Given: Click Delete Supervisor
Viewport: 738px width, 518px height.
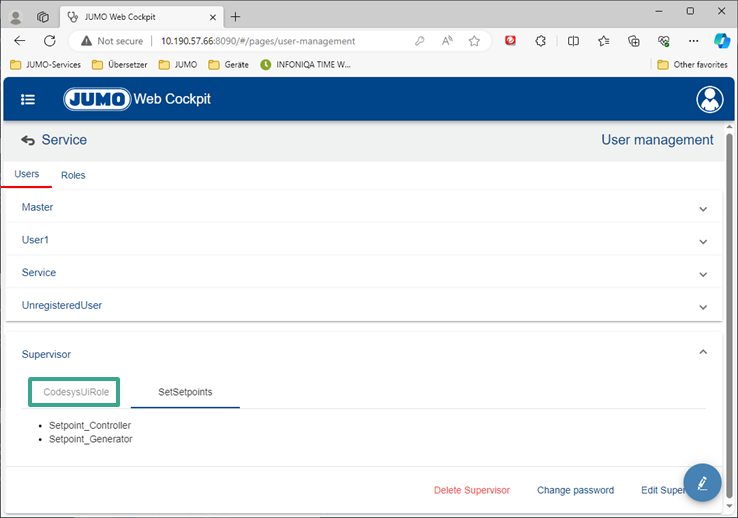Looking at the screenshot, I should pyautogui.click(x=472, y=490).
